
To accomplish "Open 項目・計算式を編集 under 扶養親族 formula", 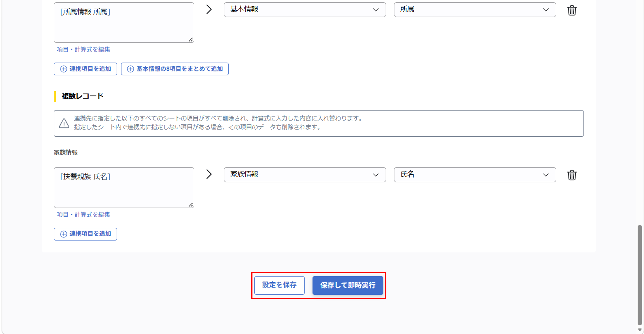I will [x=83, y=215].
